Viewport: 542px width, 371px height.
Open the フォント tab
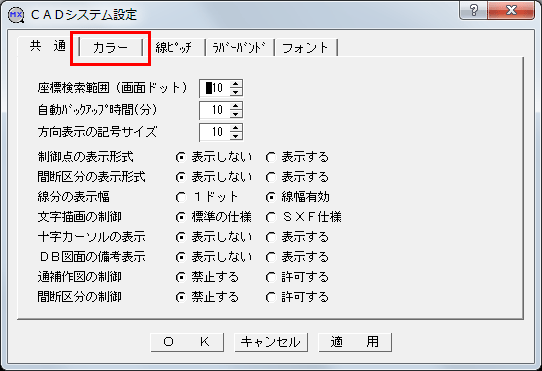click(x=306, y=48)
